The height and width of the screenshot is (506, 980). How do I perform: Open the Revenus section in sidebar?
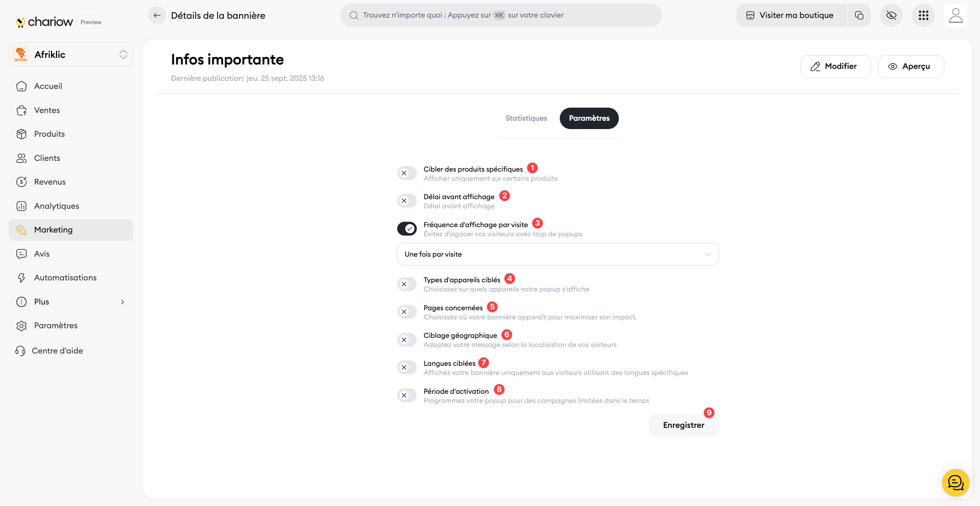click(50, 182)
